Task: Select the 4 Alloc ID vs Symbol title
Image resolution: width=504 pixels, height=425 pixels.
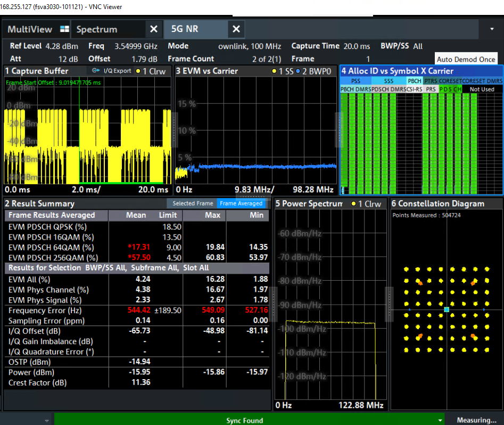Action: (x=397, y=71)
